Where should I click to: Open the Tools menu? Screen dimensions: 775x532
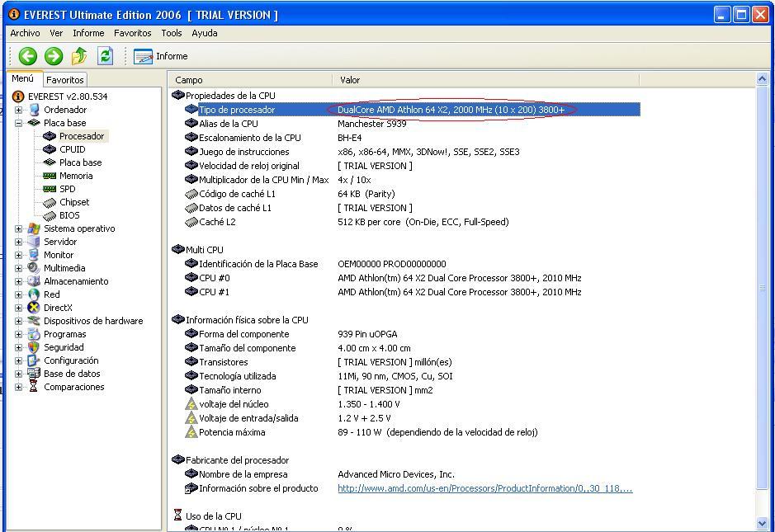(x=172, y=33)
